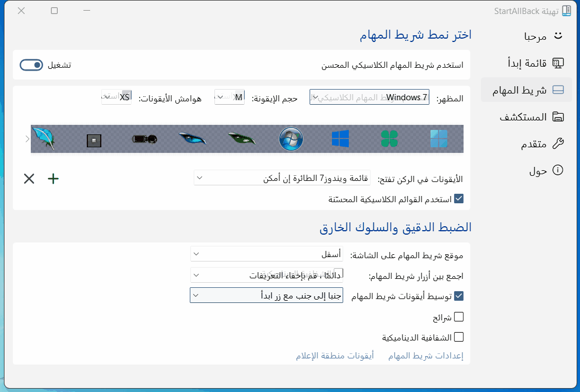The height and width of the screenshot is (392, 580).
Task: Select the Windows 7 orb start icon
Action: (291, 138)
